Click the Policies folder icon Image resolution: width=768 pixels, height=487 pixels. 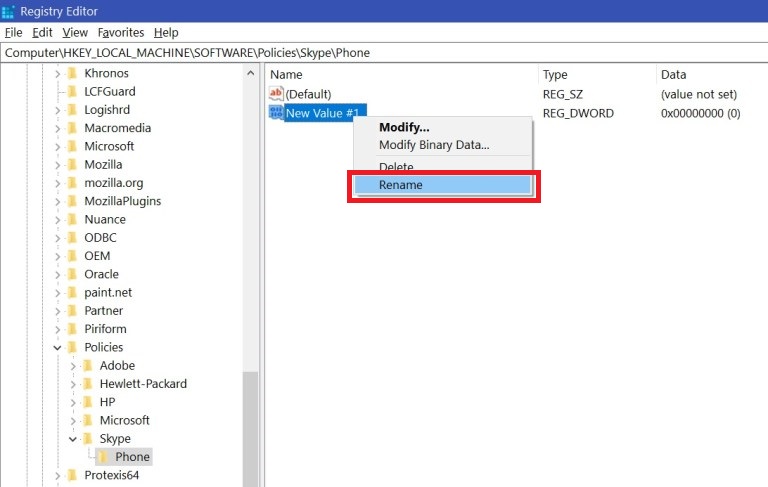[x=72, y=347]
